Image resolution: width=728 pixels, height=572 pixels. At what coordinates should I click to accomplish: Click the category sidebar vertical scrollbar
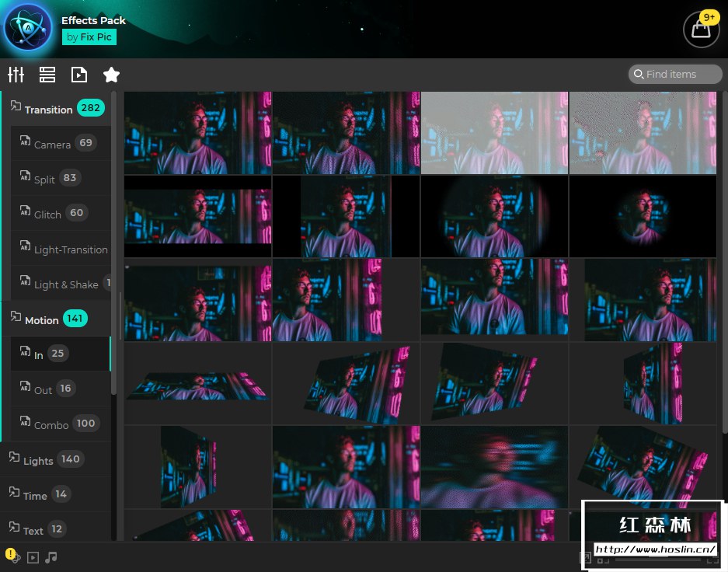113,243
